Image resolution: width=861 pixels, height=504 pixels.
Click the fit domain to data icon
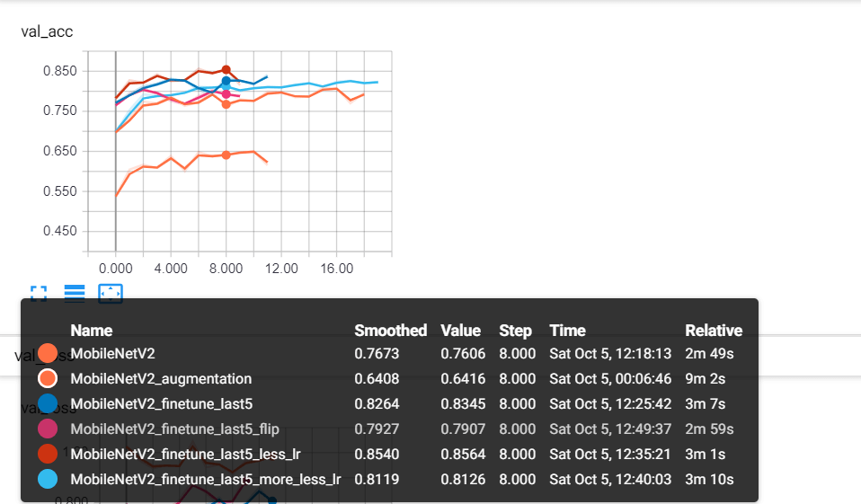point(111,293)
